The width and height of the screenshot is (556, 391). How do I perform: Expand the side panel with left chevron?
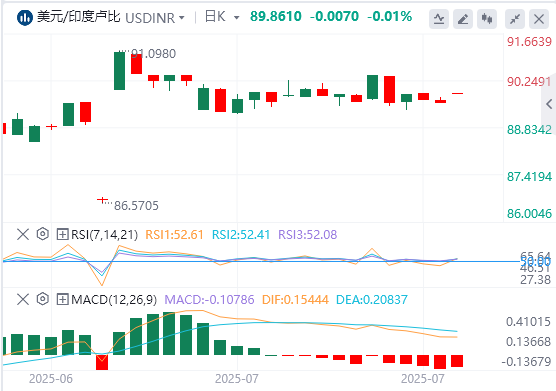[x=549, y=104]
